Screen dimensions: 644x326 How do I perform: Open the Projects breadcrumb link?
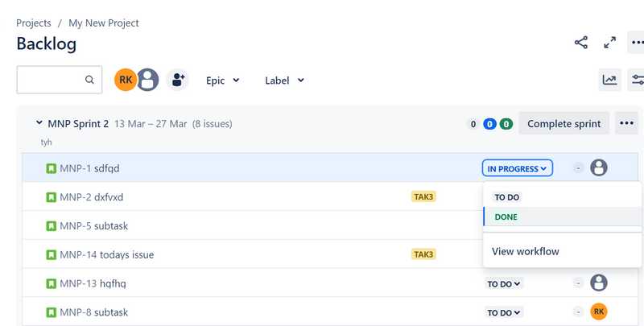[34, 23]
